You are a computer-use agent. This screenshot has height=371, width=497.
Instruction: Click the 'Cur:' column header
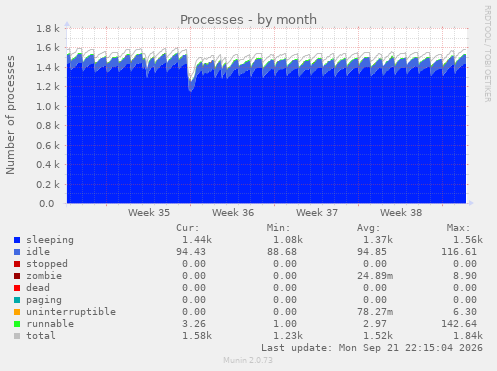188,228
